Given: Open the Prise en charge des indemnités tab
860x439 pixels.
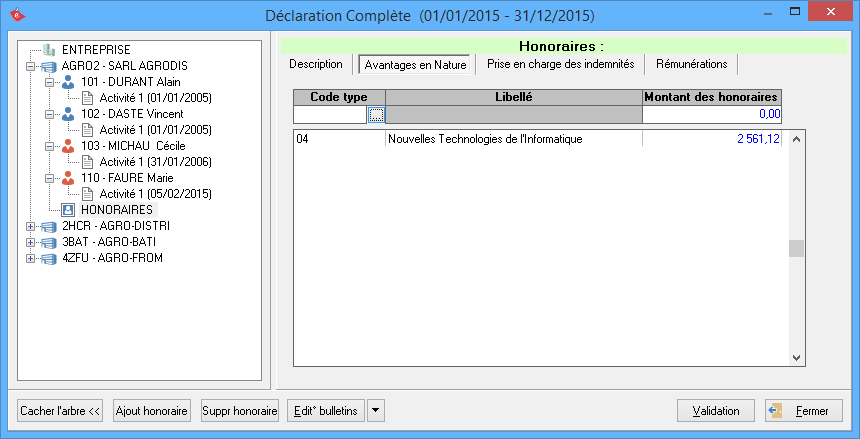Looking at the screenshot, I should 560,64.
